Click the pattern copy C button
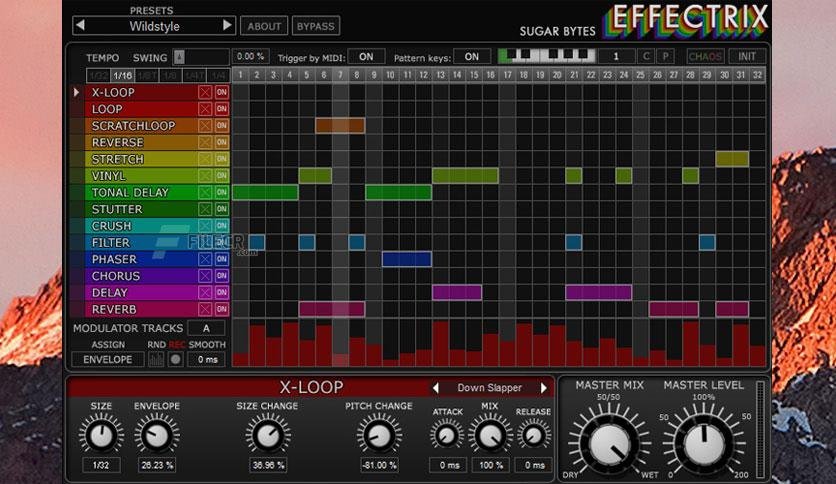The width and height of the screenshot is (836, 484). (x=646, y=56)
